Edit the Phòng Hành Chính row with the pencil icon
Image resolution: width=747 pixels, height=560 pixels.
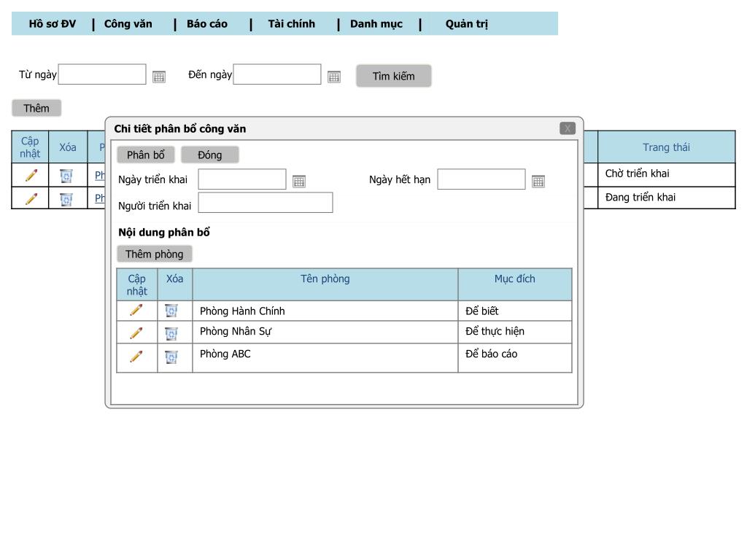(x=136, y=310)
